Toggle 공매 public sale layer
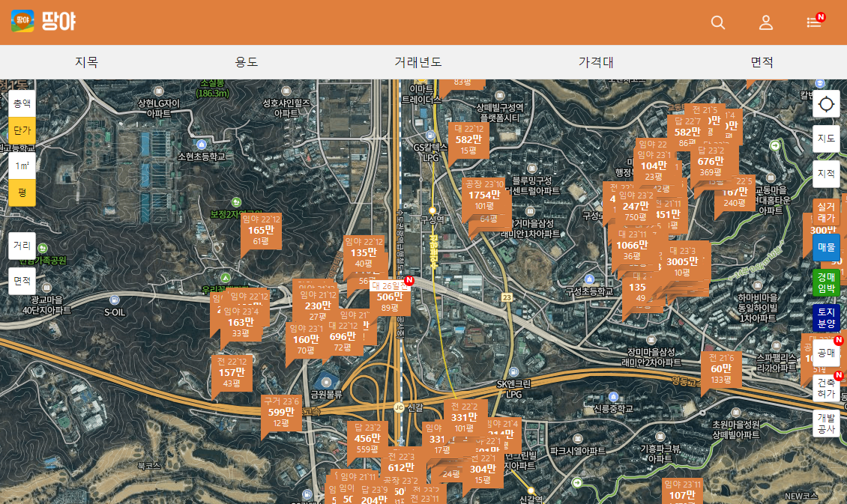 pos(826,353)
